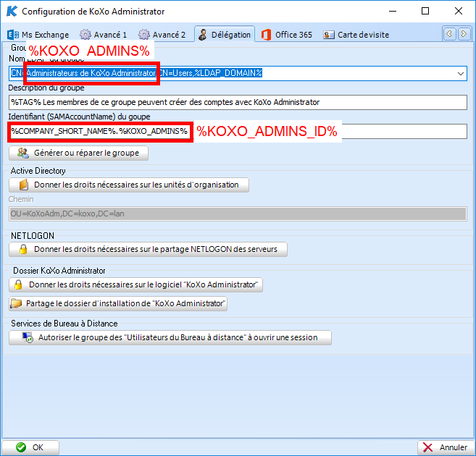Click the shared folder icon on Partage button
The image size is (476, 456).
click(16, 303)
